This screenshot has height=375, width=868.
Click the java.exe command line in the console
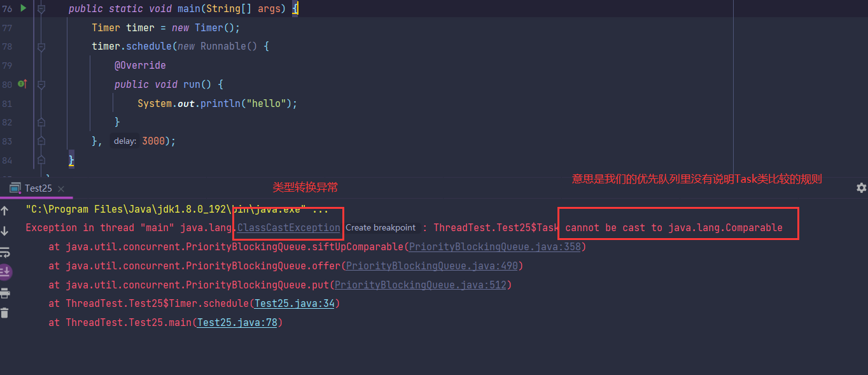177,209
